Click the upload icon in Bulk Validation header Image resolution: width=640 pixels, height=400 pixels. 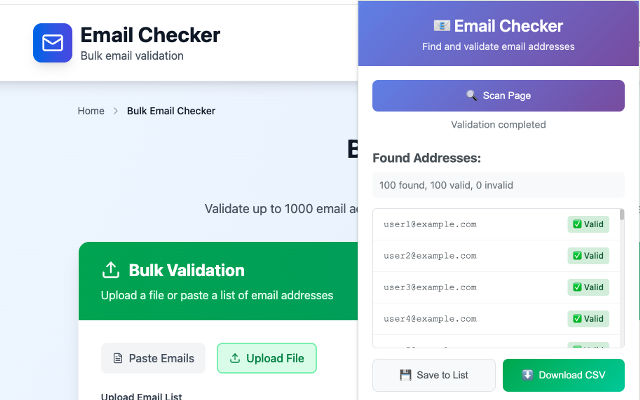coord(110,270)
